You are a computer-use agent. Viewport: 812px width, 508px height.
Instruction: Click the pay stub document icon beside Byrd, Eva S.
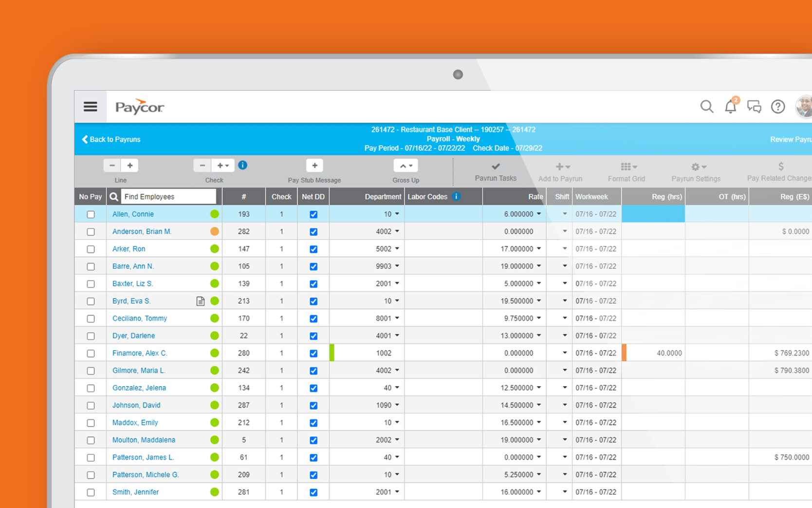[x=200, y=301]
